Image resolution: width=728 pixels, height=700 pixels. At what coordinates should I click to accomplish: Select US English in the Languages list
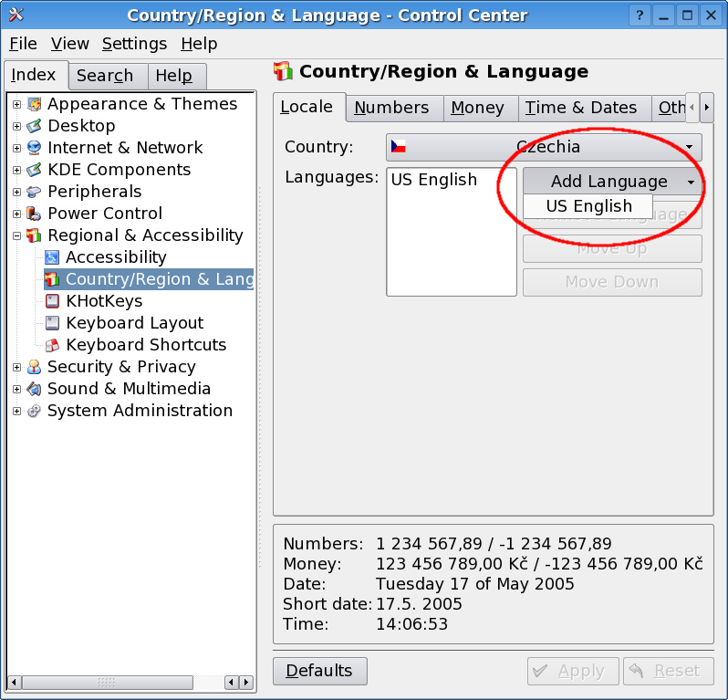pyautogui.click(x=433, y=180)
